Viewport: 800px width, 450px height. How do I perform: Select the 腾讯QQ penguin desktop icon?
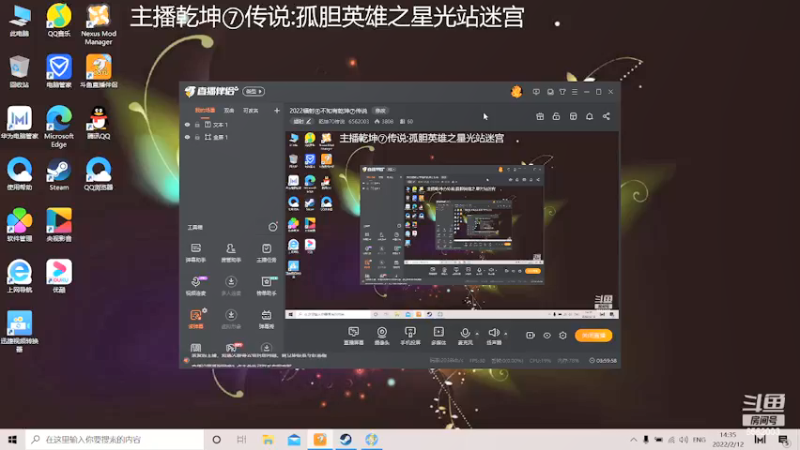98,122
